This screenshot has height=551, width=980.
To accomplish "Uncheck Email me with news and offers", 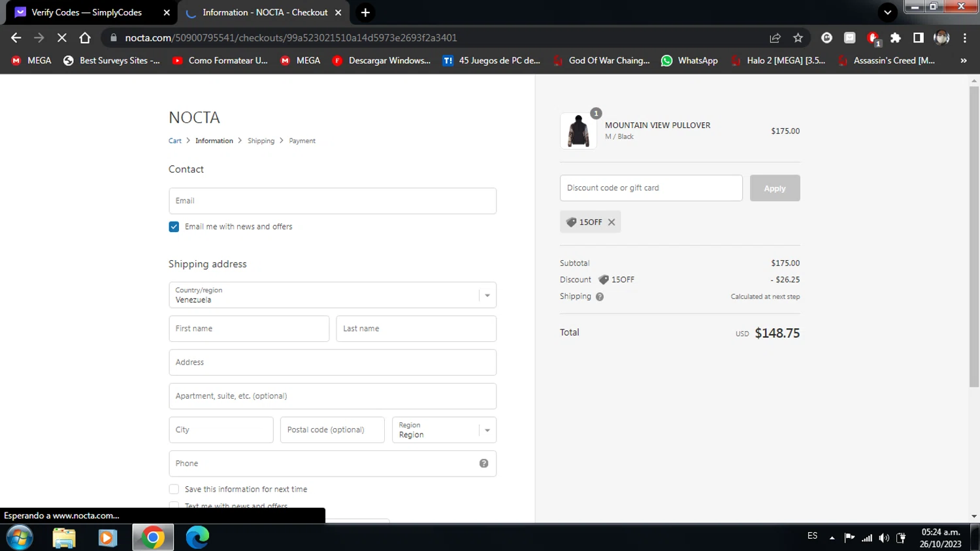I will tap(174, 227).
